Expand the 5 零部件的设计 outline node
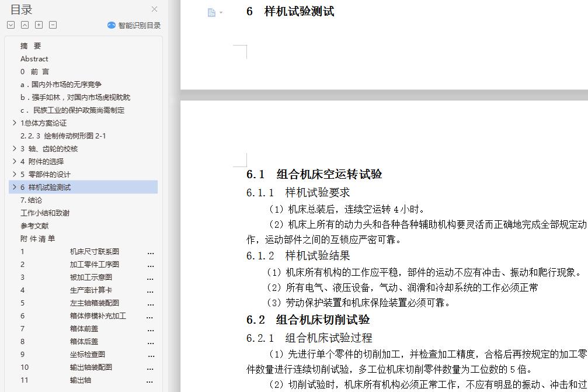The height and width of the screenshot is (392, 588). pos(14,174)
